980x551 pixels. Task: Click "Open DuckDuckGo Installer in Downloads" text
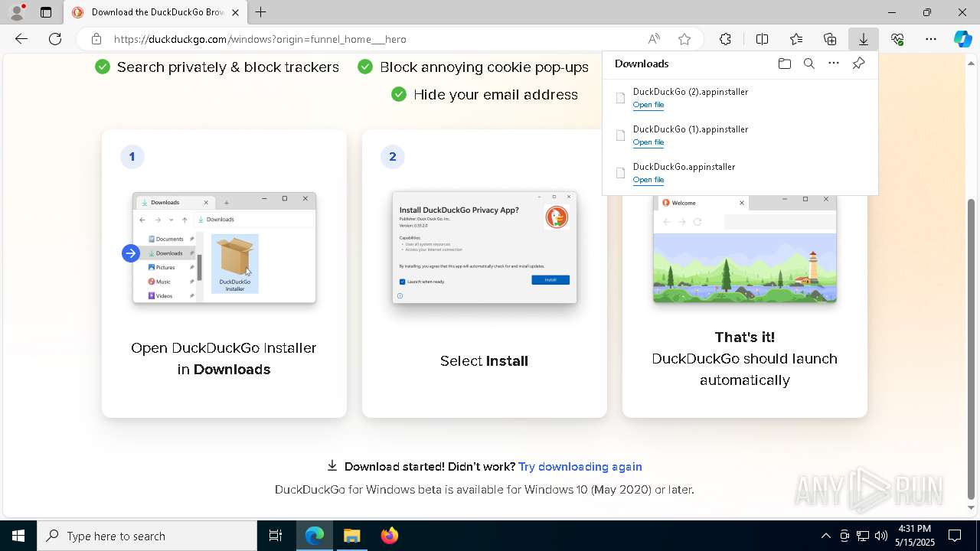(224, 358)
